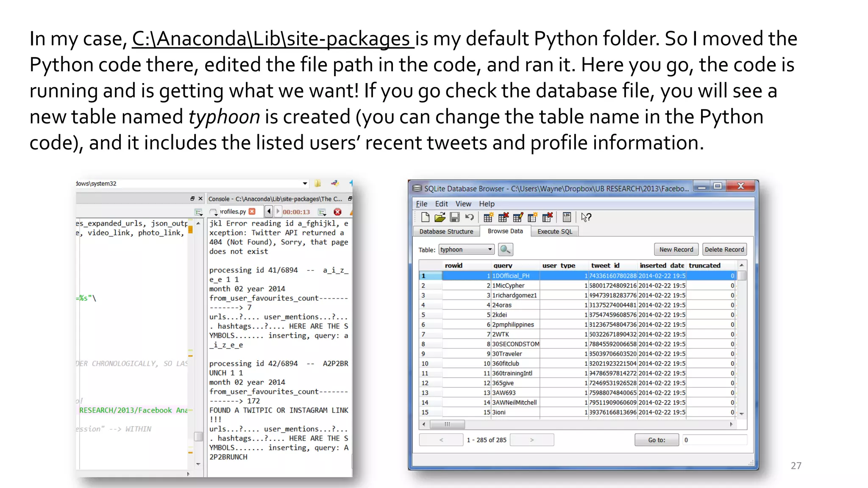Image resolution: width=868 pixels, height=488 pixels.
Task: Undock the Console pane
Action: click(x=350, y=198)
